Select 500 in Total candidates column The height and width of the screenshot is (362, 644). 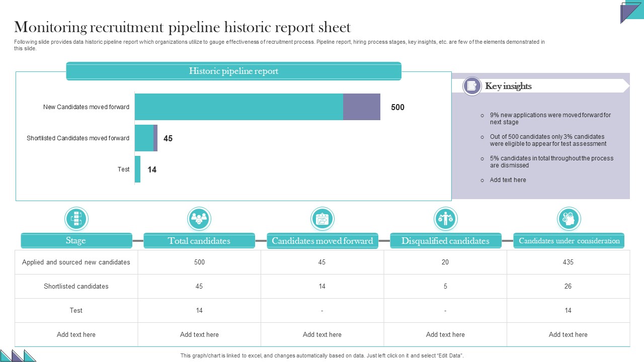pos(199,262)
